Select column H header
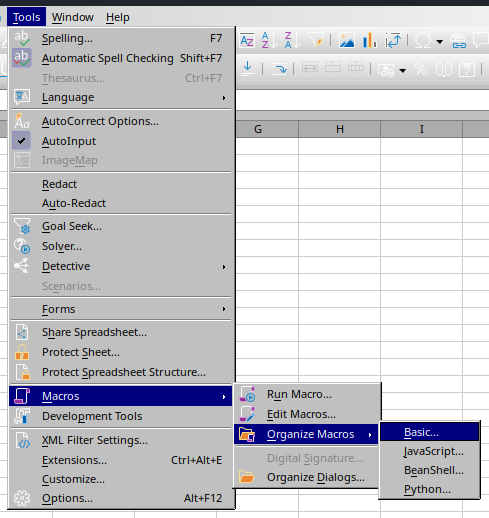Image resolution: width=489 pixels, height=518 pixels. click(339, 129)
